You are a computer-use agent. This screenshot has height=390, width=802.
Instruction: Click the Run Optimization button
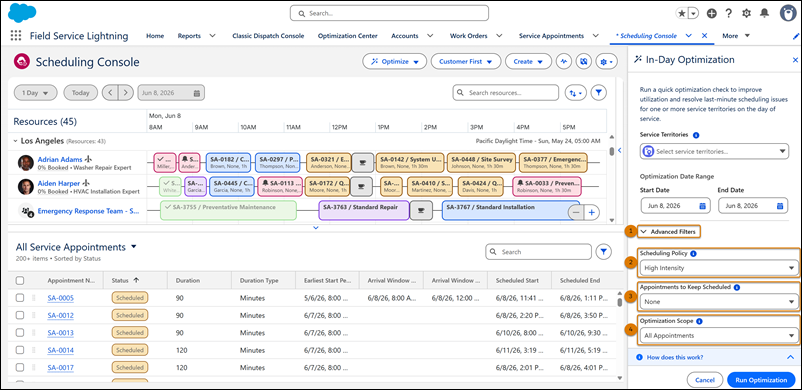click(x=761, y=380)
